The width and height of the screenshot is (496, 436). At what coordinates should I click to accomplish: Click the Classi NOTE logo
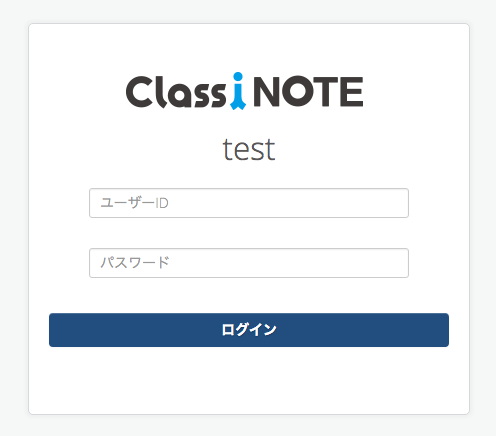pyautogui.click(x=244, y=91)
